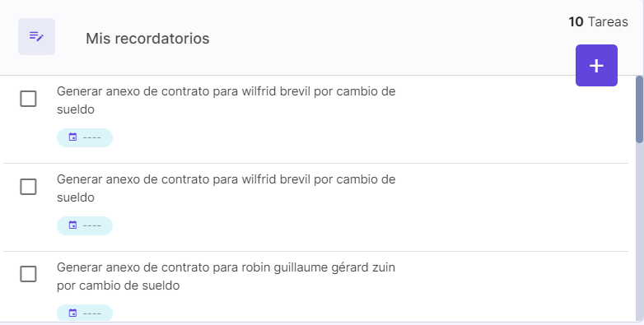The width and height of the screenshot is (644, 325).
Task: Click the reminders list scrollbar thumb
Action: coord(640,109)
